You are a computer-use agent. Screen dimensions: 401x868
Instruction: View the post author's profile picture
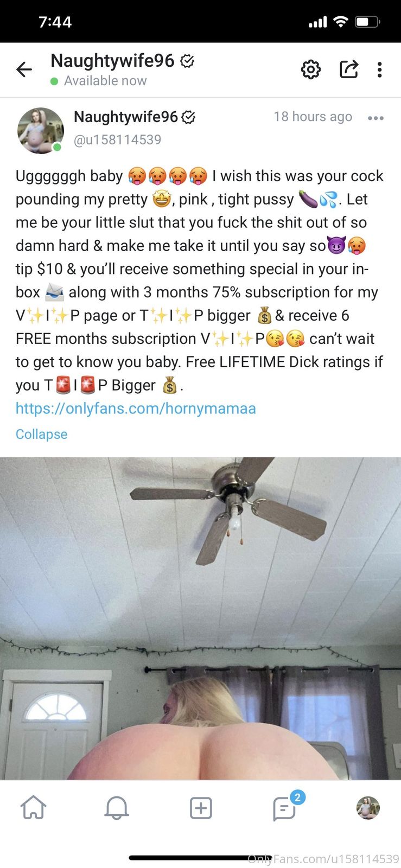(x=41, y=131)
